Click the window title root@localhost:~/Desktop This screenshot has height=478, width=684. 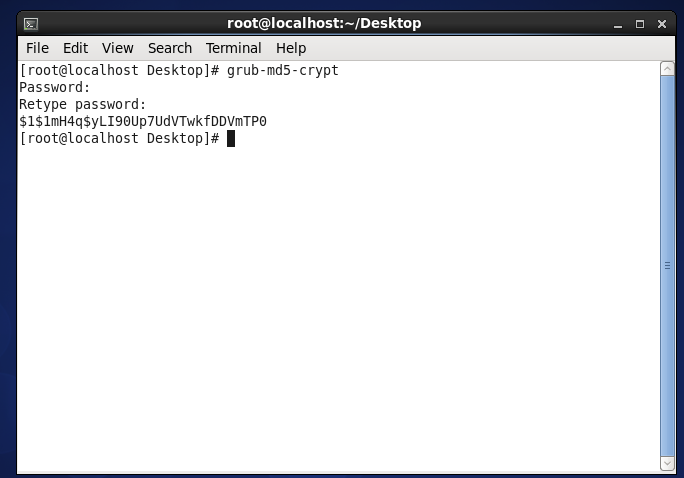[324, 23]
